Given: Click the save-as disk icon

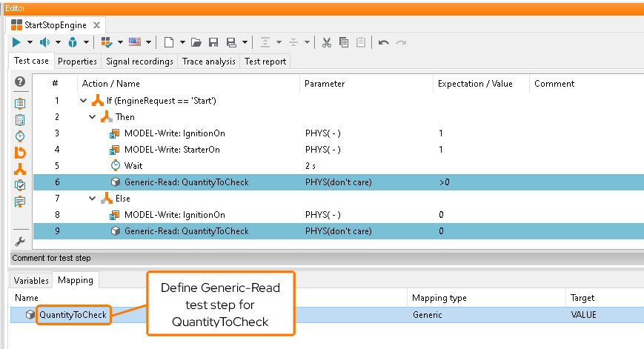Looking at the screenshot, I should 231,42.
